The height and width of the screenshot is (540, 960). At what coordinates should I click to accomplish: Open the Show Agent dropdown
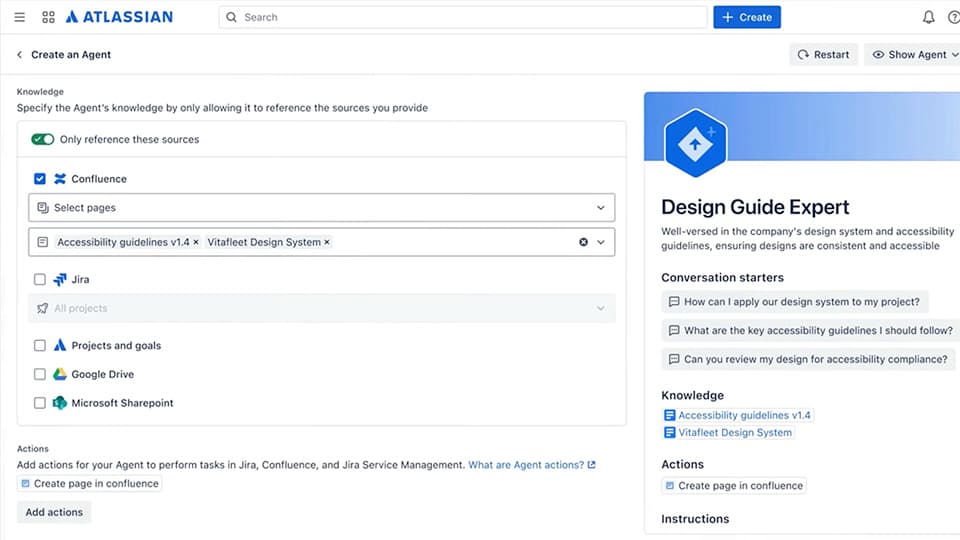pos(912,54)
